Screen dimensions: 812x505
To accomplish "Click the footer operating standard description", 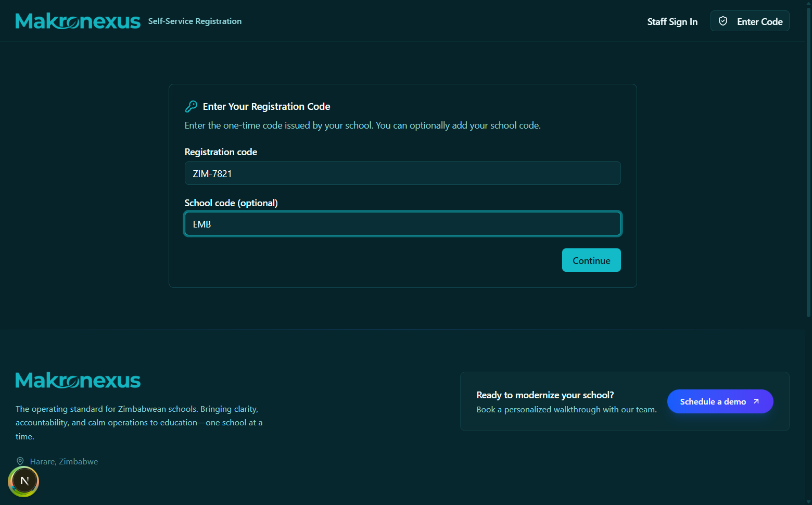I will [x=139, y=423].
